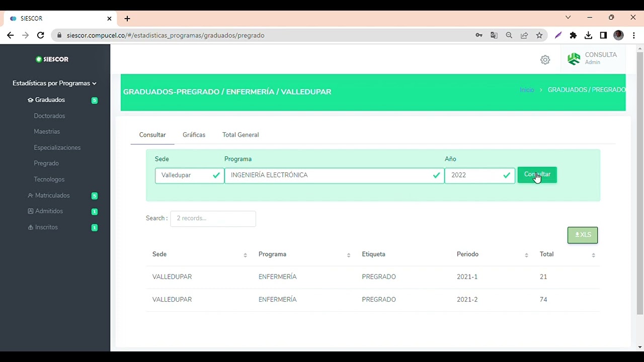This screenshot has height=362, width=644.
Task: Open the CONSULTA Admin user profile
Action: [592, 58]
